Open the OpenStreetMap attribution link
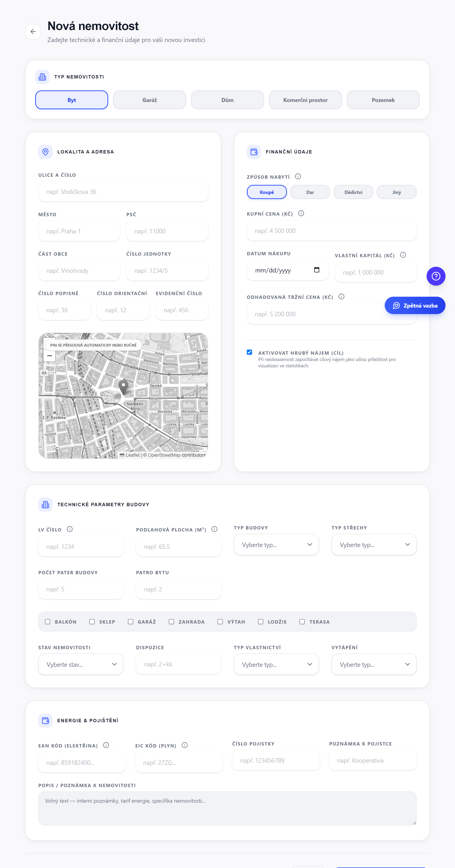 point(164,455)
